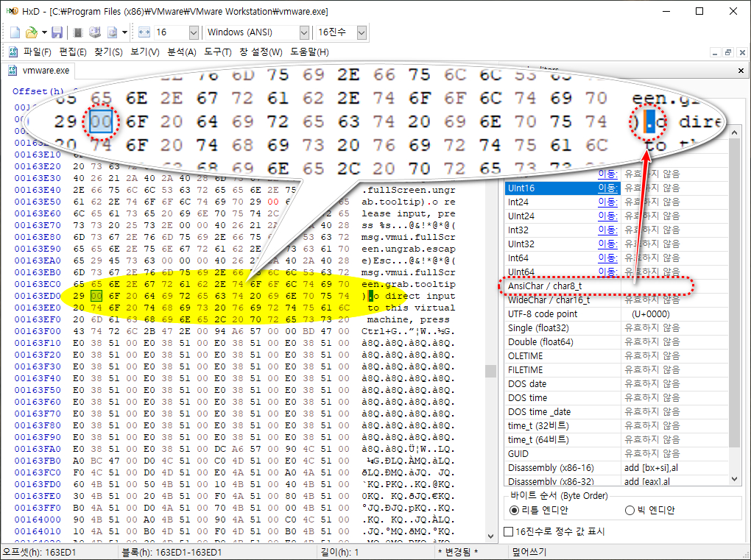Screen dimensions: 751x560
Task: Open main memory (RAM chip icon)
Action: click(78, 32)
